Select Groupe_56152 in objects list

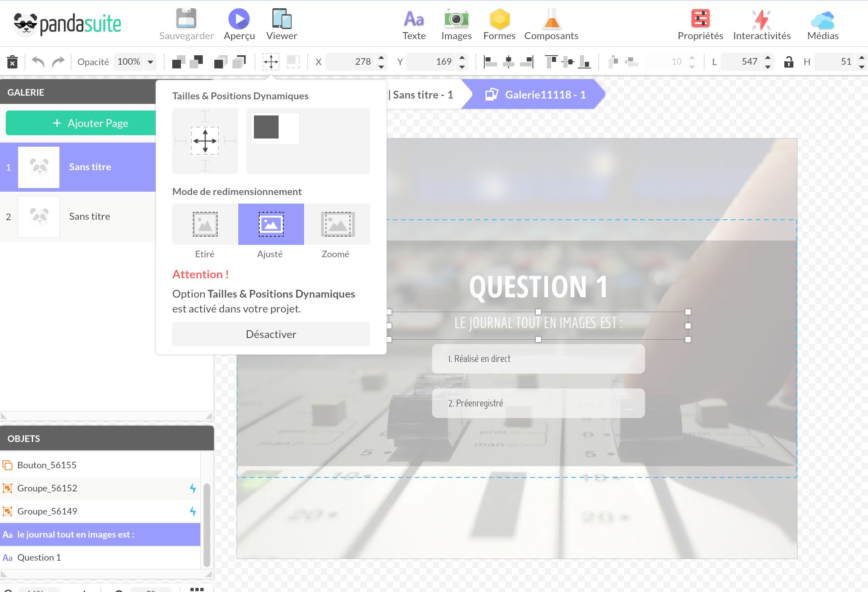click(x=47, y=488)
